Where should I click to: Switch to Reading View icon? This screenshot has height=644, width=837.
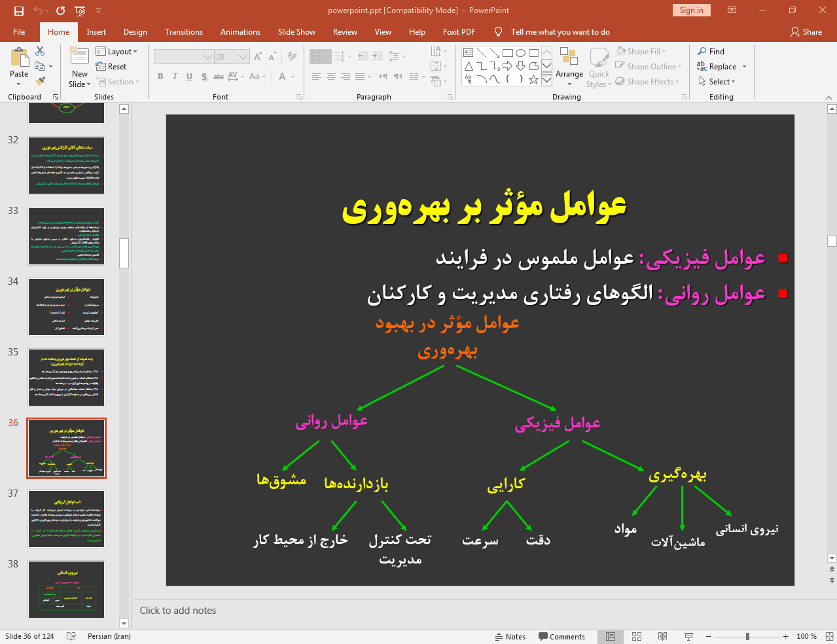tap(662, 637)
